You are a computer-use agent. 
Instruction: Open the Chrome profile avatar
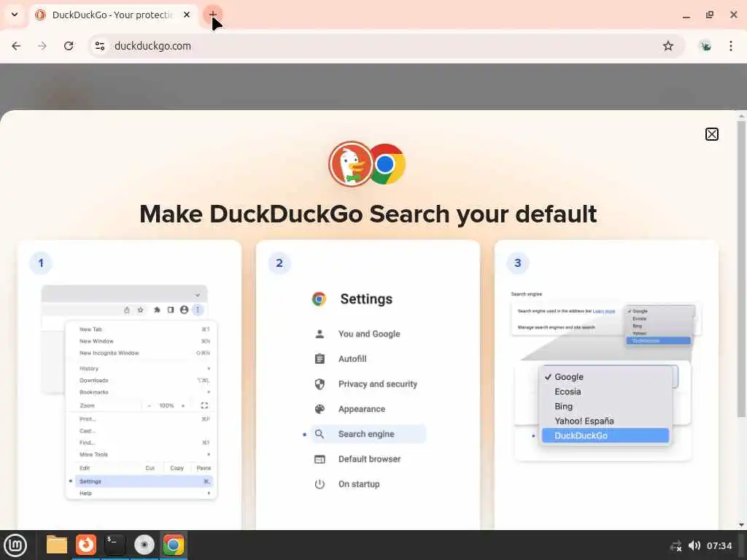(x=705, y=46)
